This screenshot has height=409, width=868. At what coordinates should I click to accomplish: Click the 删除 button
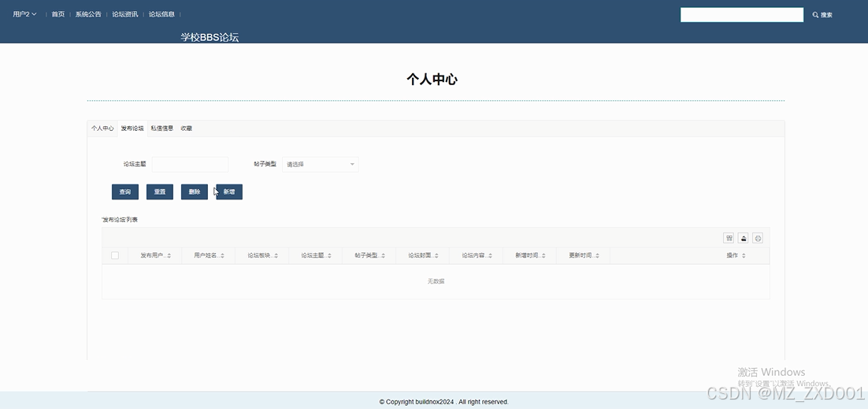[x=195, y=191]
